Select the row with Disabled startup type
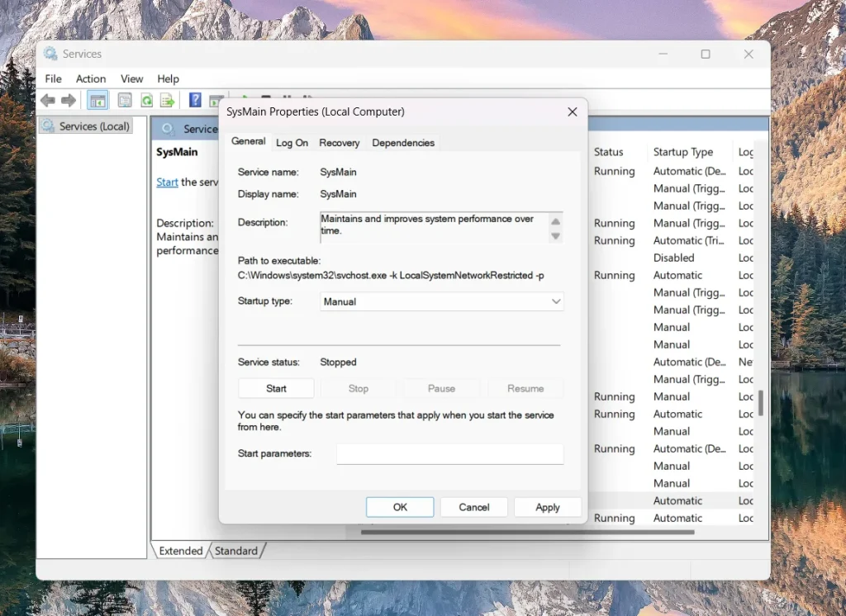This screenshot has height=616, width=846. click(x=674, y=258)
